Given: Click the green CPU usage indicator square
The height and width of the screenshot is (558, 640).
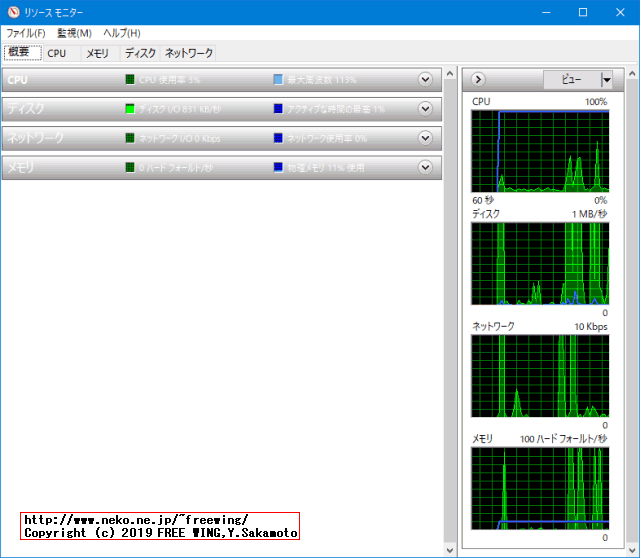Looking at the screenshot, I should (x=130, y=79).
